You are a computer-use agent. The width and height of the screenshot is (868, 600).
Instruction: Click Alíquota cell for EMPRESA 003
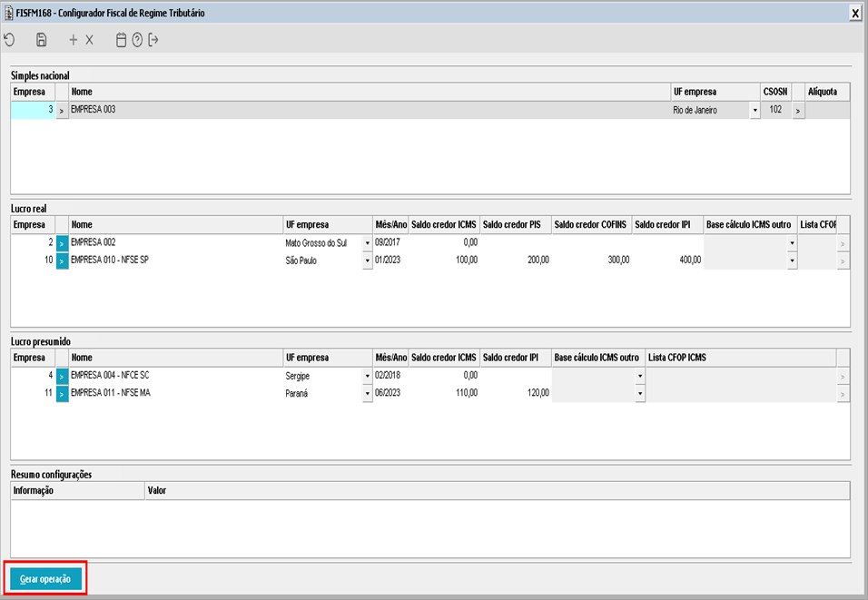(x=827, y=110)
